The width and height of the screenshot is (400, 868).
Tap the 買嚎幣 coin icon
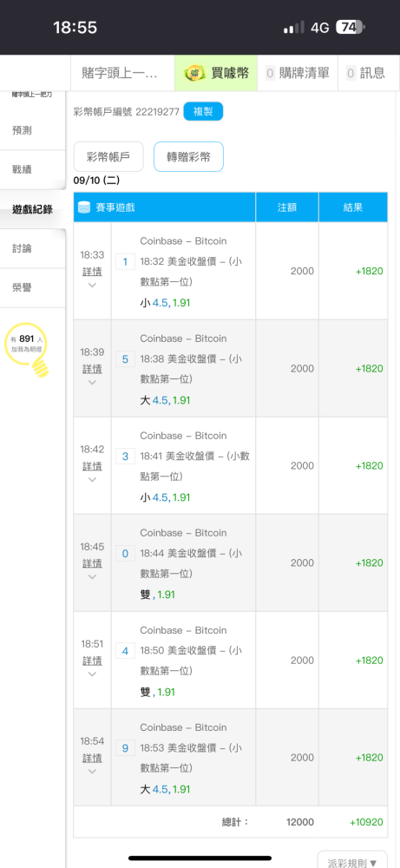194,73
